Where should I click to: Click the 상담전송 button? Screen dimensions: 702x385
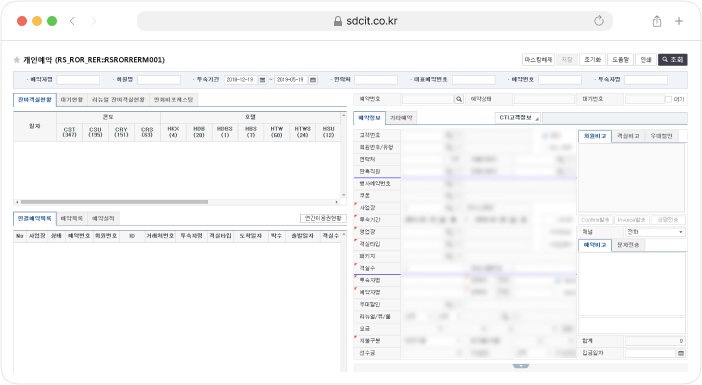click(x=668, y=220)
